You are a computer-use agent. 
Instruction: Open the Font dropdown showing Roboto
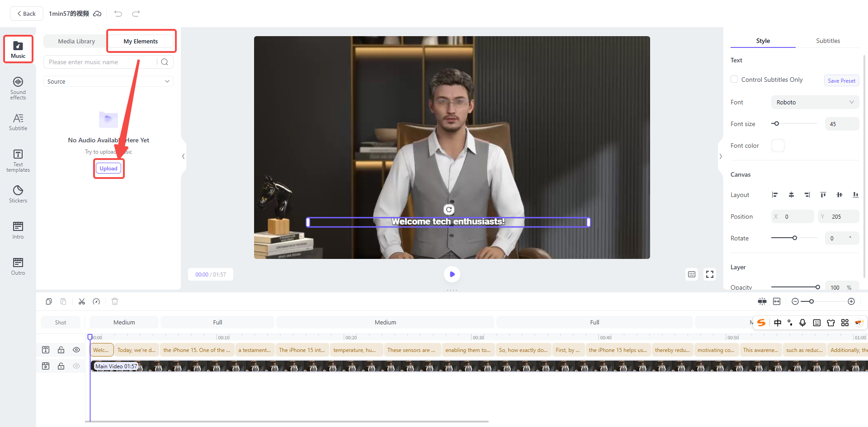[815, 102]
